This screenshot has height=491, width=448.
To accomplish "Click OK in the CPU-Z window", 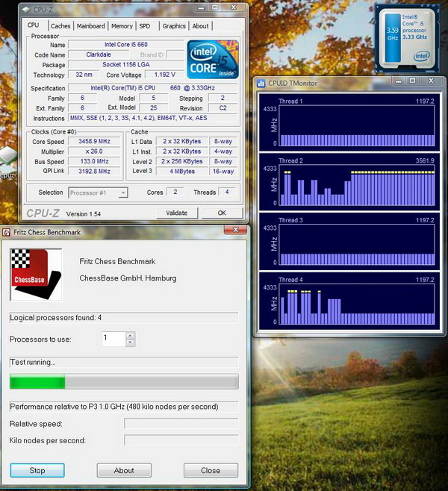I will tap(222, 213).
